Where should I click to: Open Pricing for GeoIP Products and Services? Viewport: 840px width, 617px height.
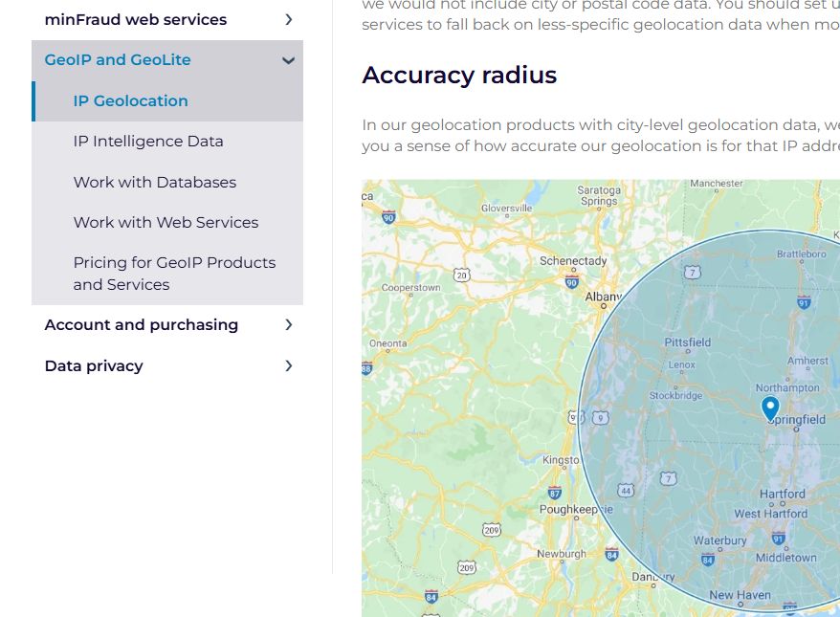[x=175, y=274]
